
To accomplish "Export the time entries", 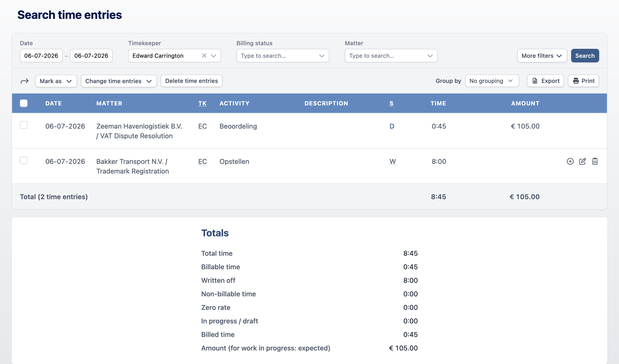I will click(x=545, y=81).
